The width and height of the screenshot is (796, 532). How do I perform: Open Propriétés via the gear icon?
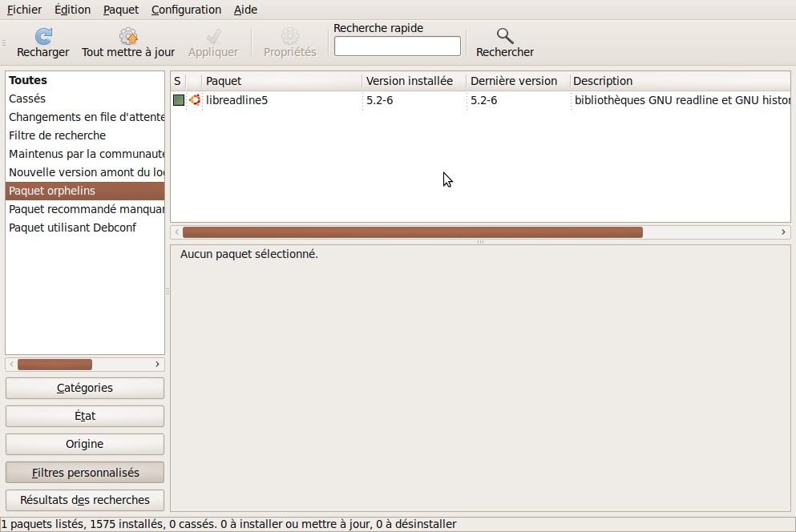pos(290,37)
